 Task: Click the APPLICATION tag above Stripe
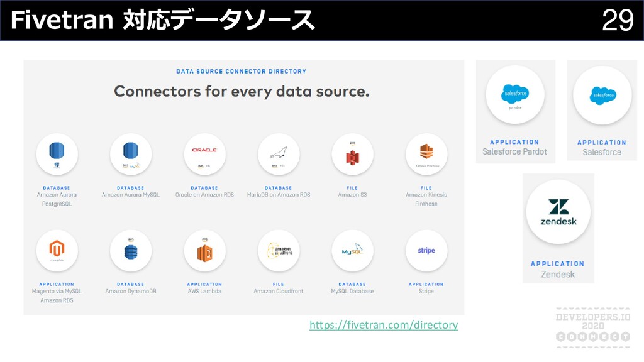[426, 285]
